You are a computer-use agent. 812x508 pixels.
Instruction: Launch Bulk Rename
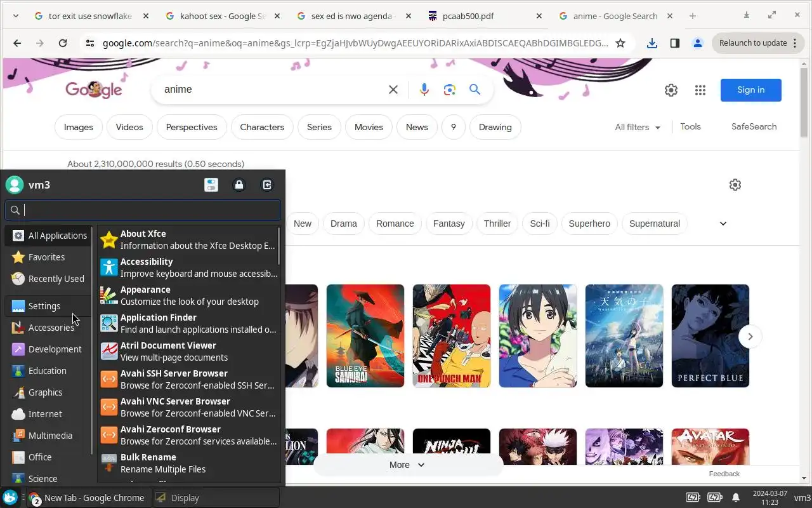(x=188, y=464)
